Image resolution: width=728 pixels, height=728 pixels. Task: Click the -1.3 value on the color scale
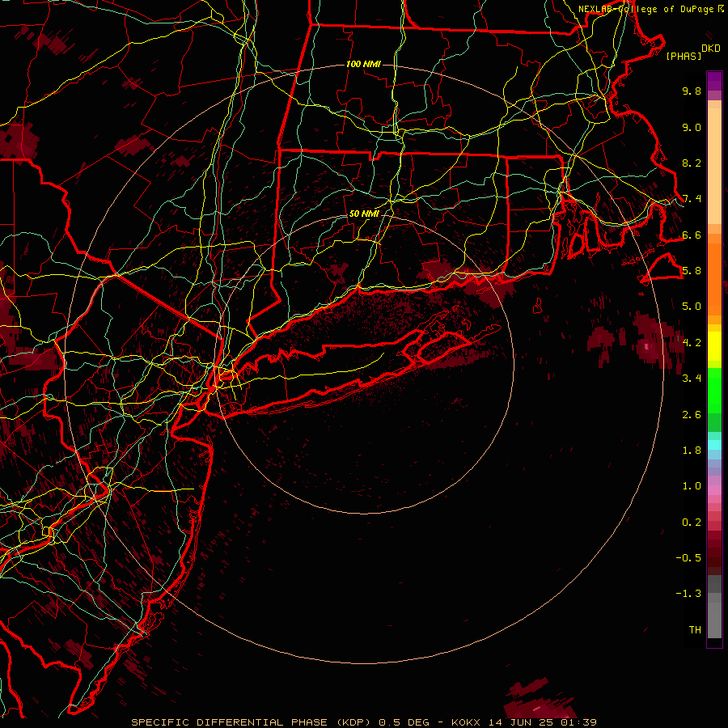[x=688, y=594]
